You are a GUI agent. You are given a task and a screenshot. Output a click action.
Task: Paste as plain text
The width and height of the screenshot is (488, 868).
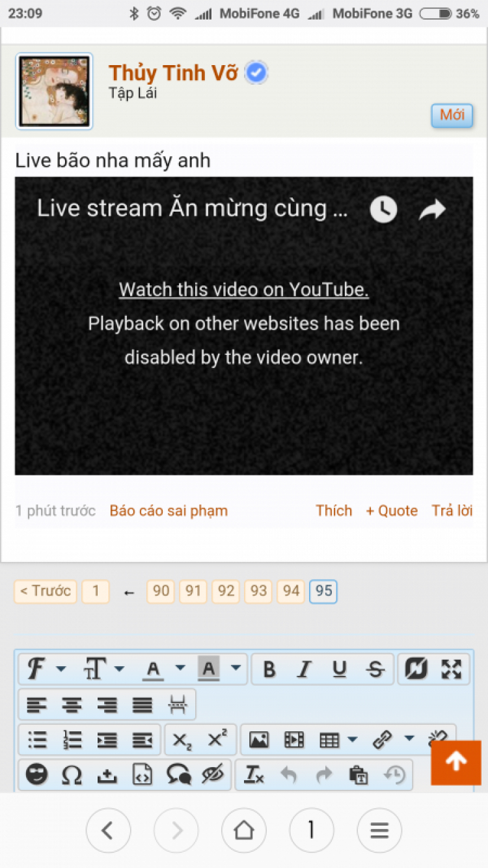tap(359, 775)
